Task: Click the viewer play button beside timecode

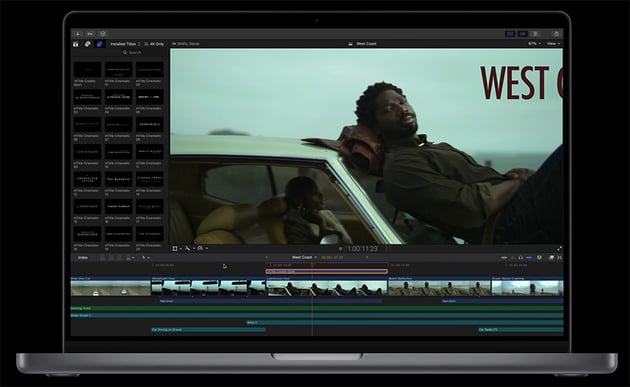Action: pyautogui.click(x=340, y=249)
